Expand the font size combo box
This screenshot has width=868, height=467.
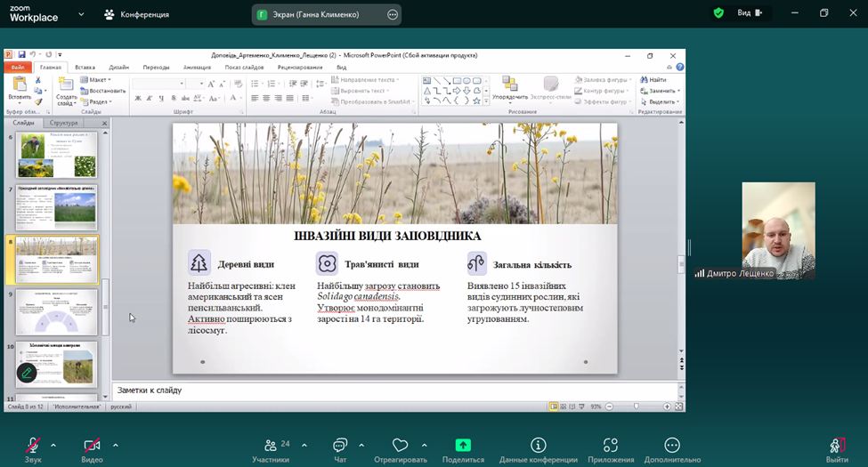(201, 84)
